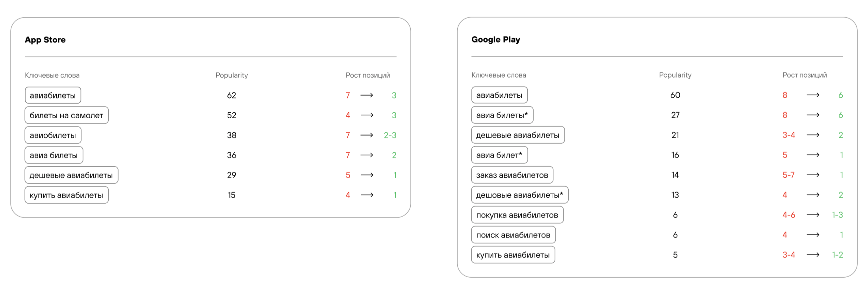Click the "Google Play" table heading

[495, 39]
